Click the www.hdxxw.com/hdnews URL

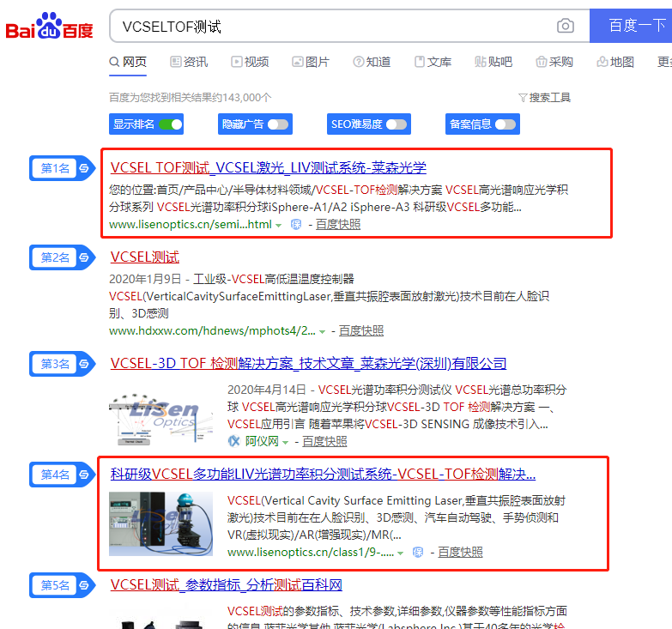pos(212,330)
